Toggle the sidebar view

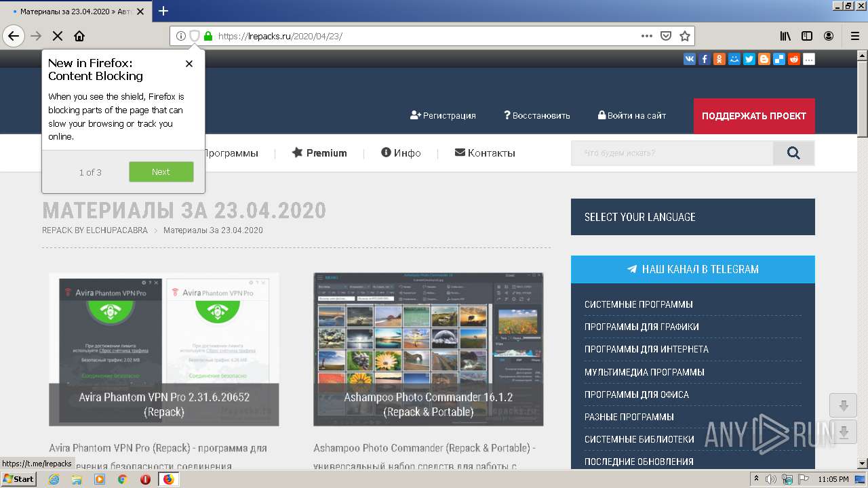coord(807,36)
